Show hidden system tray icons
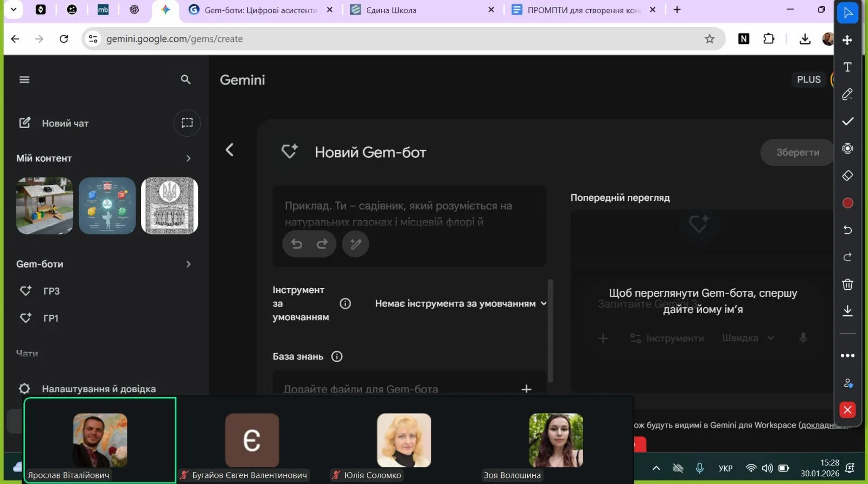This screenshot has height=484, width=868. pyautogui.click(x=656, y=468)
